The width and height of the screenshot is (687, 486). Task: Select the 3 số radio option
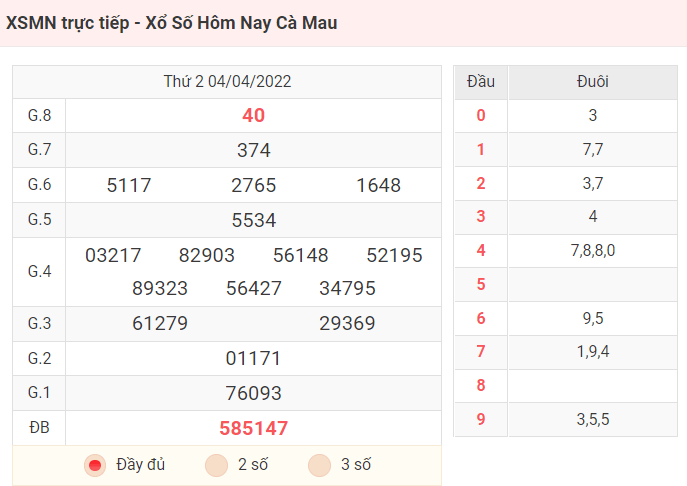[x=319, y=465]
